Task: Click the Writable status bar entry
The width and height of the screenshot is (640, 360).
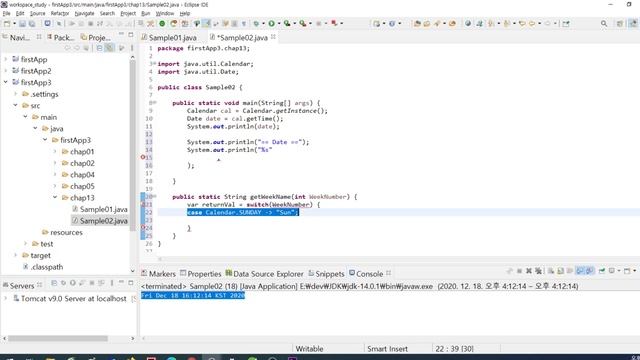Action: (309, 349)
